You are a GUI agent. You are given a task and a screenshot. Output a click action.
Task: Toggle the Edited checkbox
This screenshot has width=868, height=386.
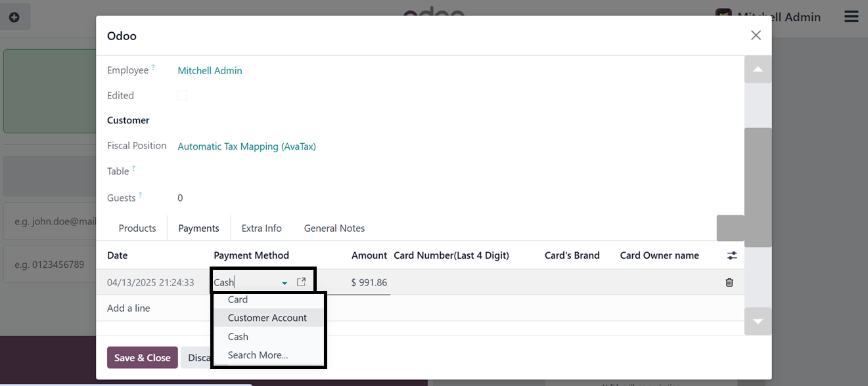[182, 96]
